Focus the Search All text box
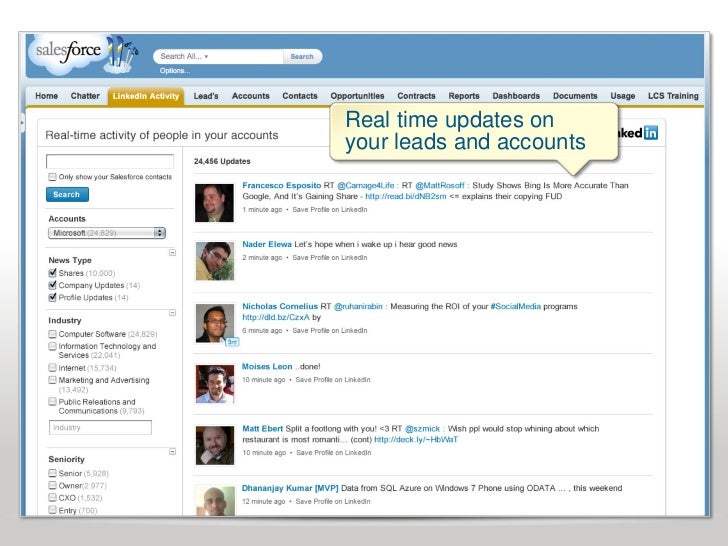728x546 pixels. (218, 56)
